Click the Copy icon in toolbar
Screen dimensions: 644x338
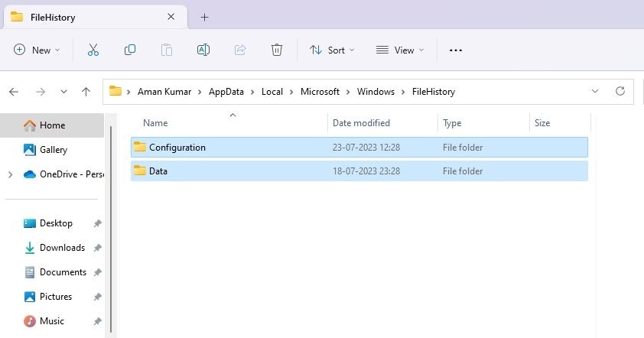[x=130, y=50]
